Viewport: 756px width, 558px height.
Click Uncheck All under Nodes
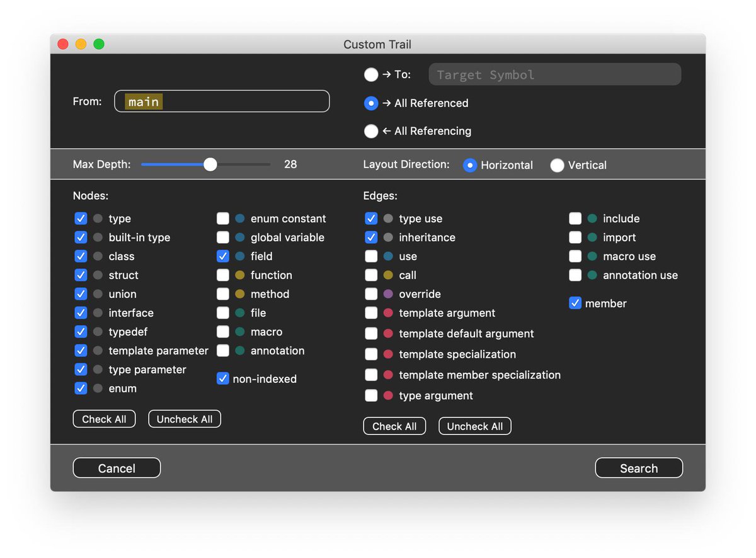pyautogui.click(x=185, y=419)
